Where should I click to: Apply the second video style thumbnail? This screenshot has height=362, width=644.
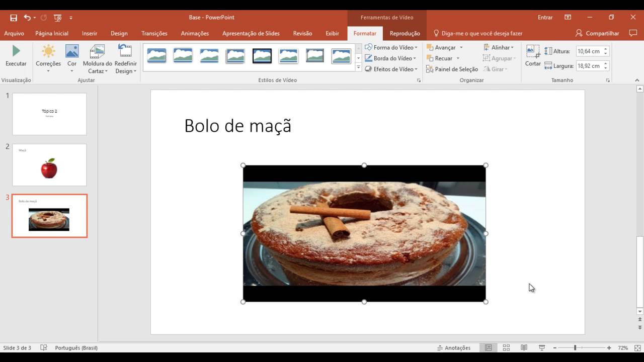click(183, 56)
